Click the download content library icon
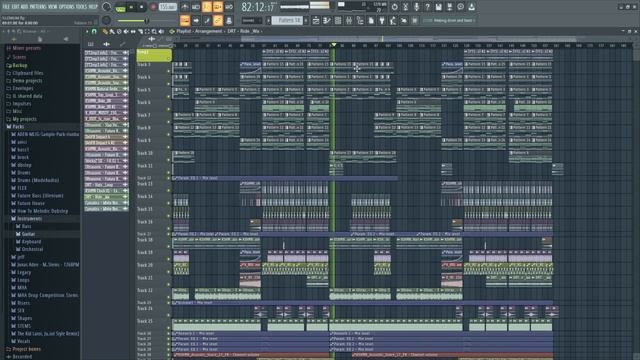 tap(471, 7)
